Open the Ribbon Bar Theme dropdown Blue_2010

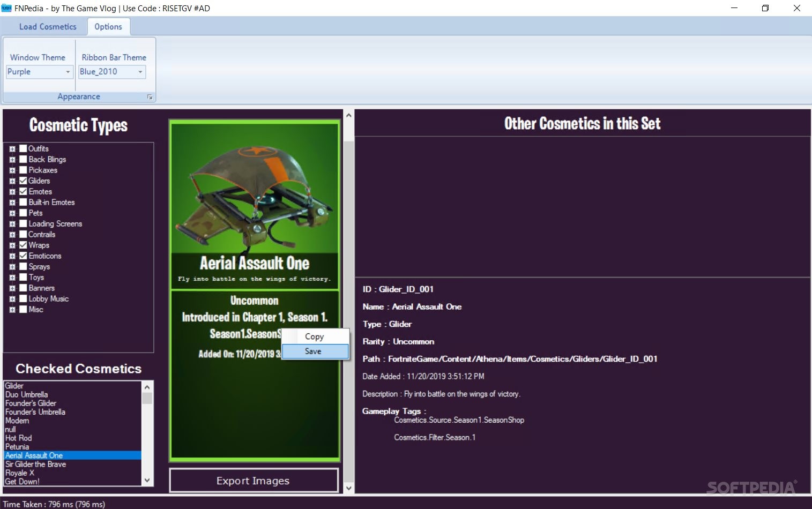click(112, 72)
